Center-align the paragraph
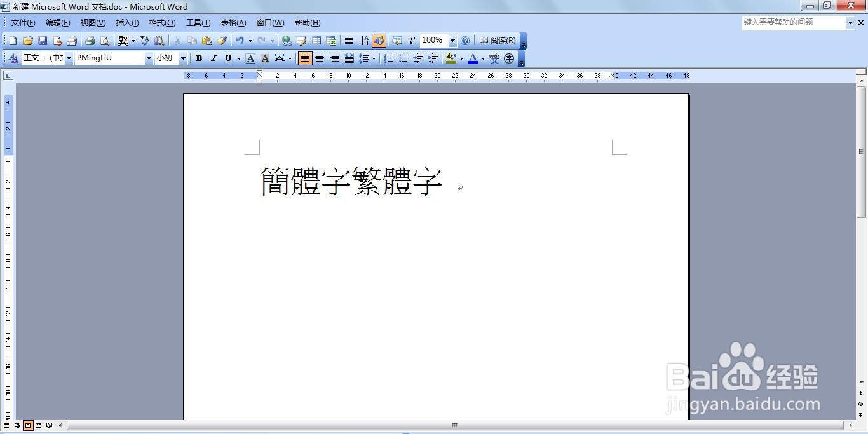This screenshot has width=868, height=434. [x=320, y=58]
